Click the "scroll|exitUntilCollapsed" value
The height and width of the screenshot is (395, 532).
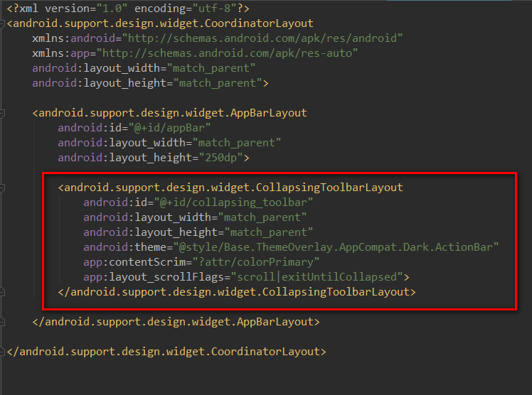(x=317, y=277)
